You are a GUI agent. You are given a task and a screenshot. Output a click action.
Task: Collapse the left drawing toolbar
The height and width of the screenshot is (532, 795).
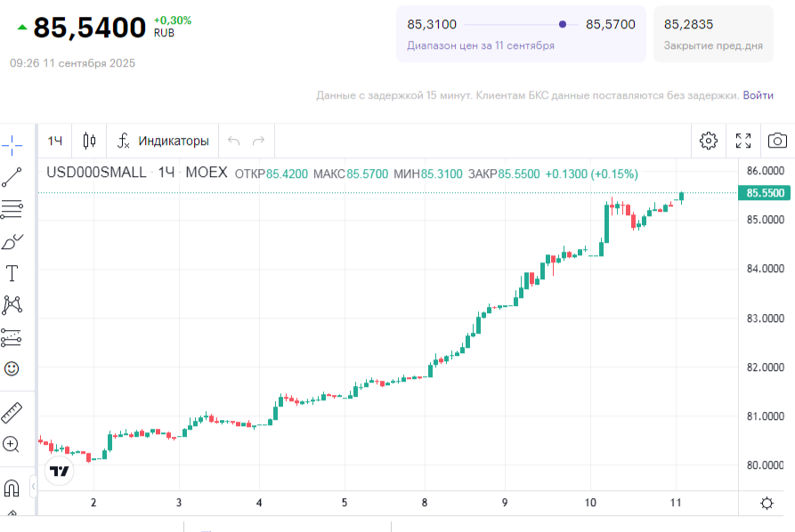click(34, 487)
